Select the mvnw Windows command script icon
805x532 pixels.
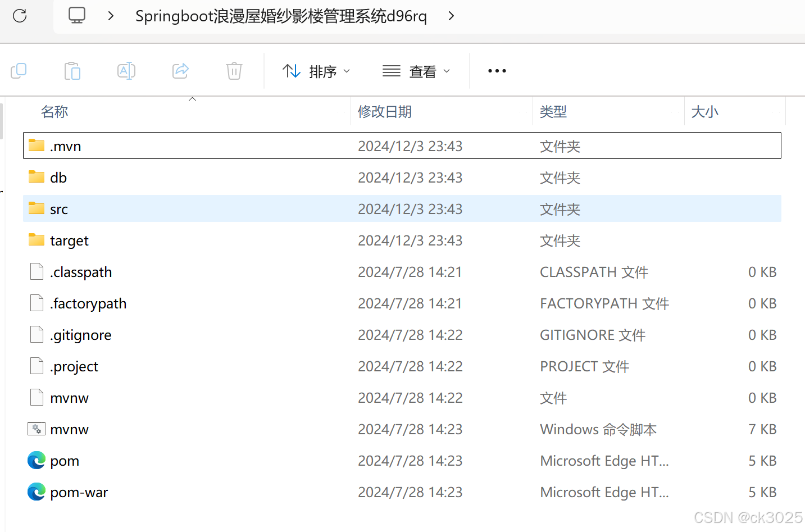point(37,429)
